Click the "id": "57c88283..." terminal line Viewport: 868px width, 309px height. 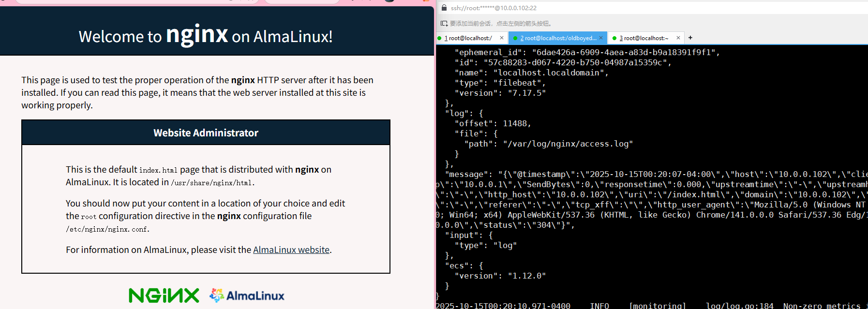point(563,62)
